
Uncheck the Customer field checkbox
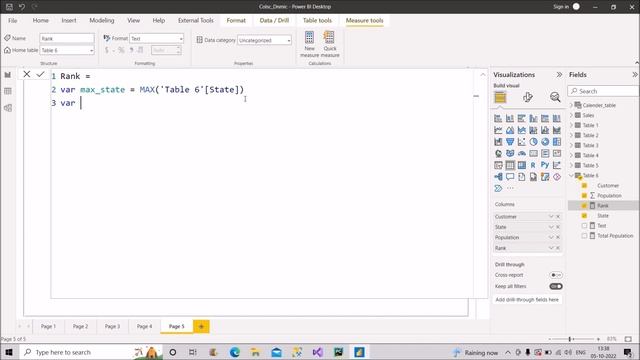pyautogui.click(x=584, y=186)
